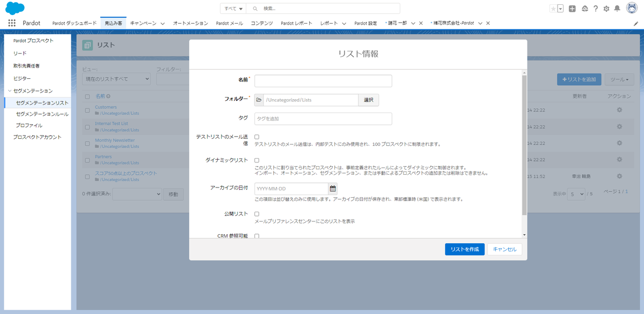Viewport: 644px width, 314px height.
Task: Check the Monthly Newsletter row checkbox
Action: [x=87, y=143]
